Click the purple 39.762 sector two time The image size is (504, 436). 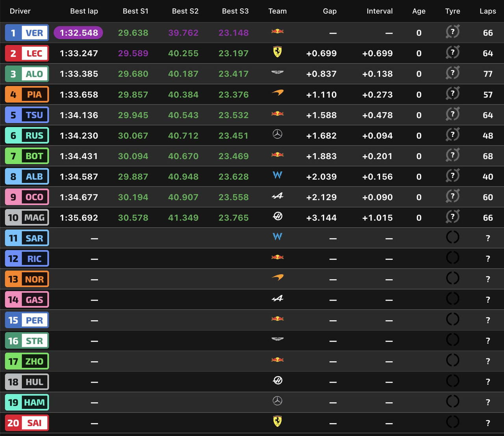(183, 33)
